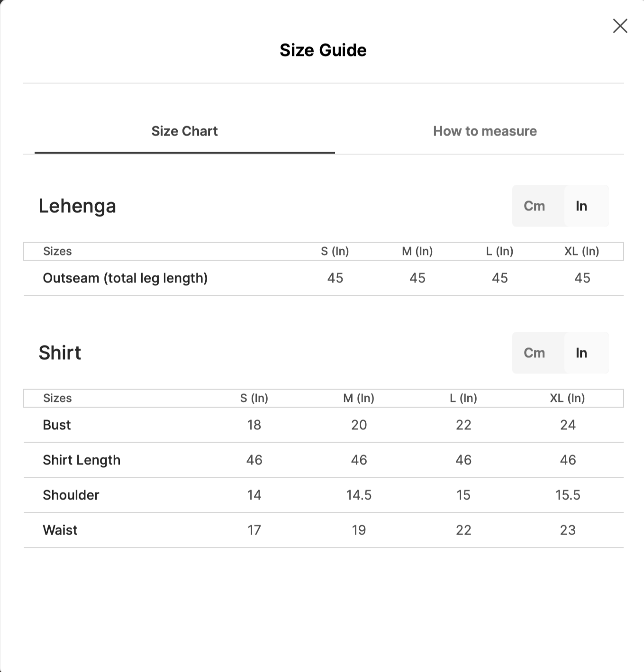Image resolution: width=644 pixels, height=672 pixels.
Task: Select In units for Shirt chart
Action: [581, 353]
